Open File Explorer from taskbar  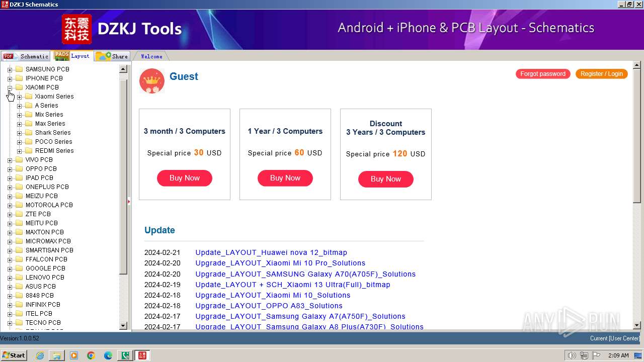click(x=57, y=355)
